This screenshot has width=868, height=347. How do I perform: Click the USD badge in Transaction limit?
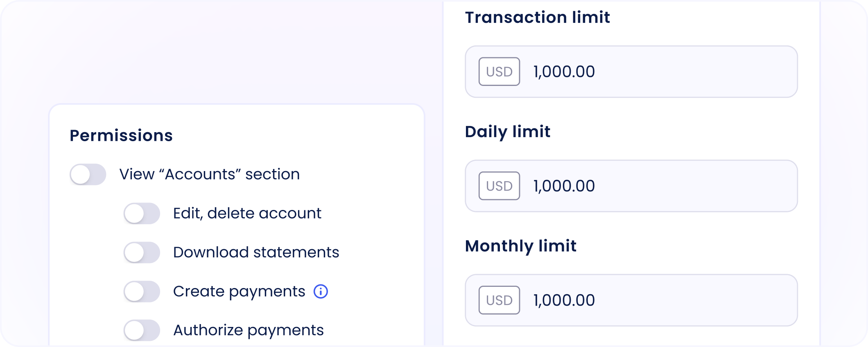click(499, 72)
